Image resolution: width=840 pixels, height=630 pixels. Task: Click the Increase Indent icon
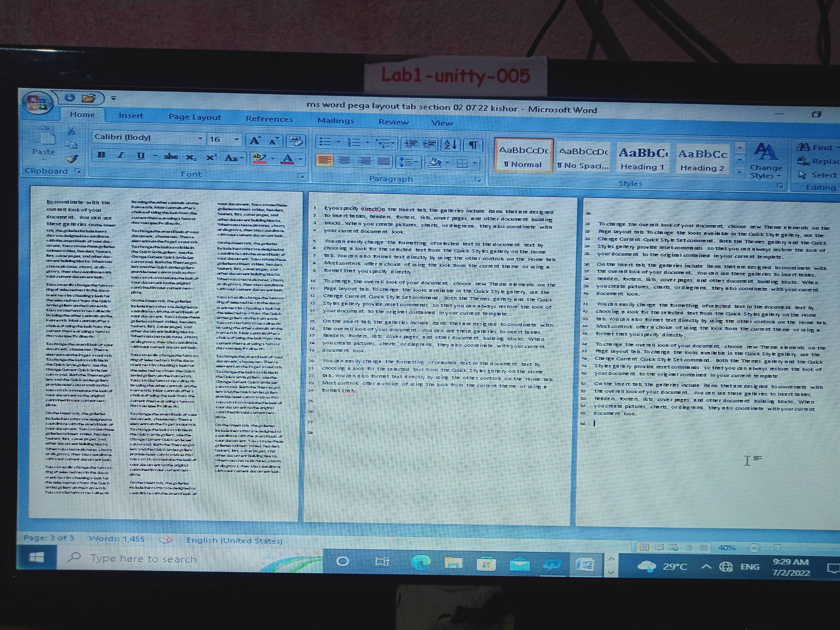click(x=430, y=143)
